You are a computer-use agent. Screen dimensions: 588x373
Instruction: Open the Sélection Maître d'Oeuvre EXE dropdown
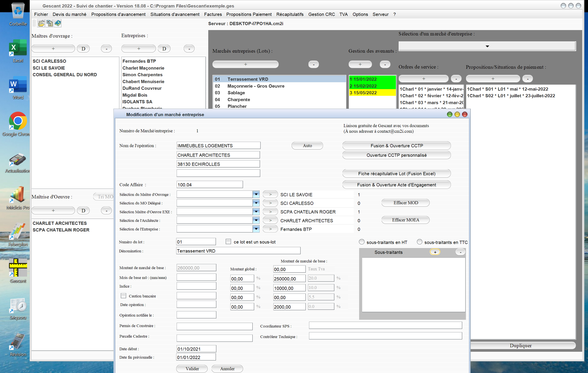(x=256, y=212)
